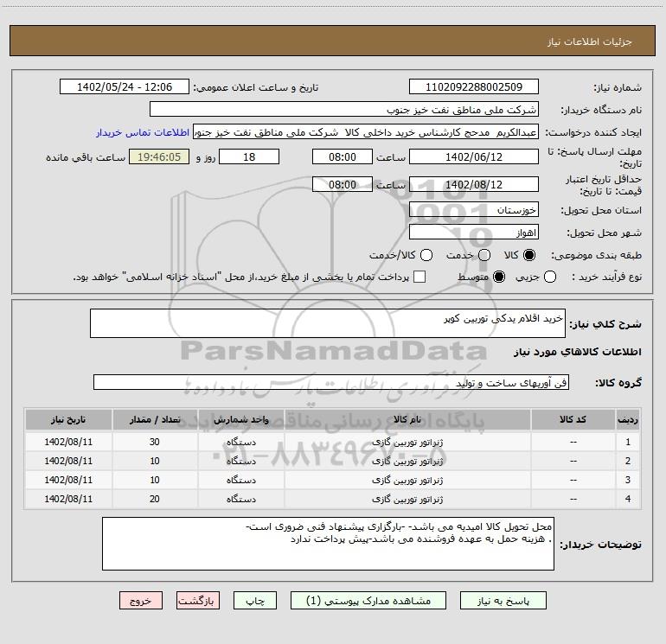Click the remaining time field 19:46:05
The image size is (666, 644).
pos(159,156)
